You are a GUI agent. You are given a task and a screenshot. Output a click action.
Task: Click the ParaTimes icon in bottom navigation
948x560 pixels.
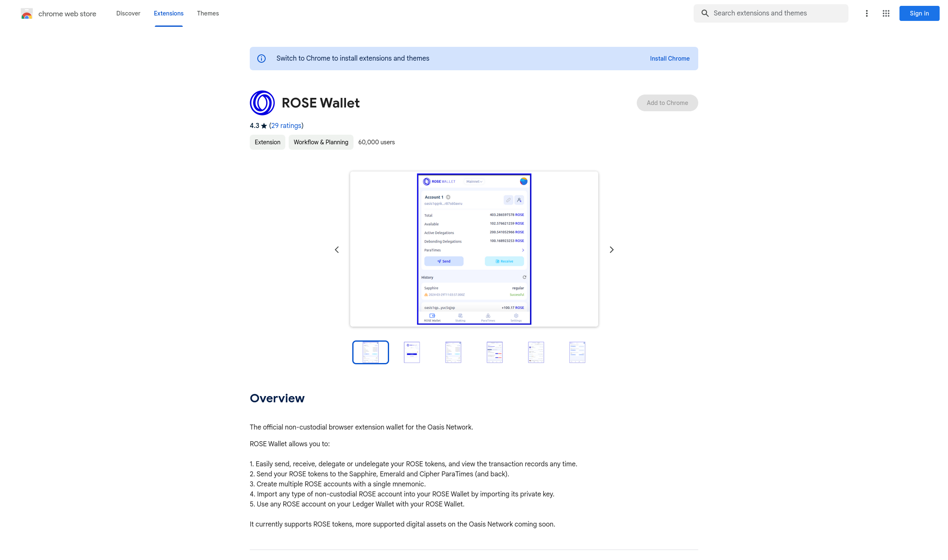coord(488,315)
